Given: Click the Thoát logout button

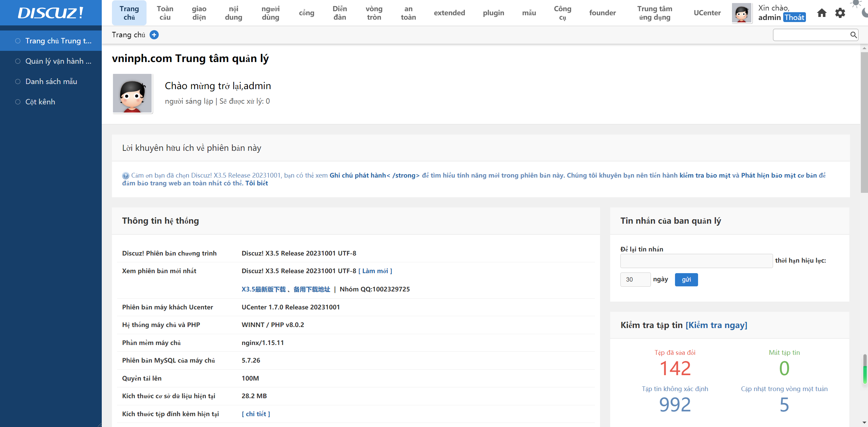Looking at the screenshot, I should (794, 17).
